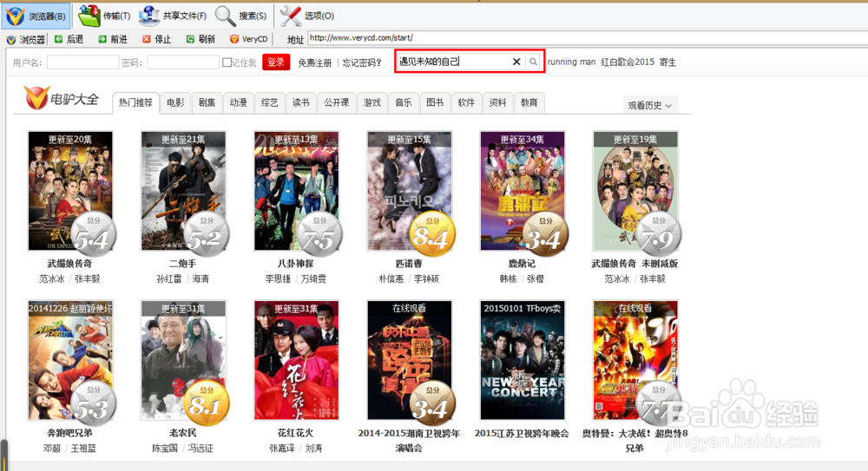The height and width of the screenshot is (471, 868).
Task: Click the 浏览器 icon in navigation bar
Action: click(x=25, y=39)
